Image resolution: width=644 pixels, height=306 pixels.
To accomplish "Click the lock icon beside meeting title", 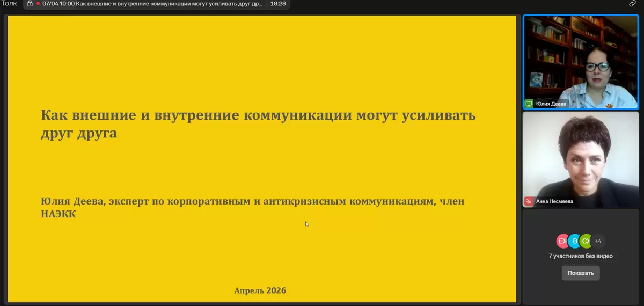I will click(30, 4).
